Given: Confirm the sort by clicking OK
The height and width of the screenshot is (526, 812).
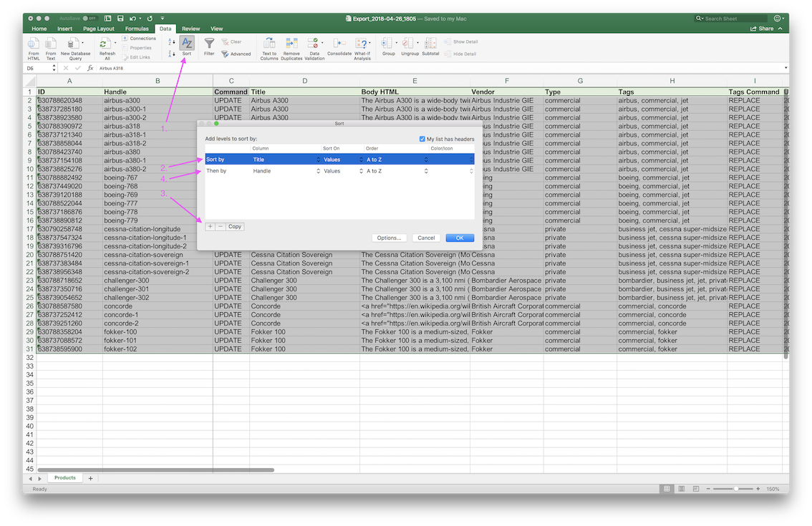Looking at the screenshot, I should [x=459, y=238].
